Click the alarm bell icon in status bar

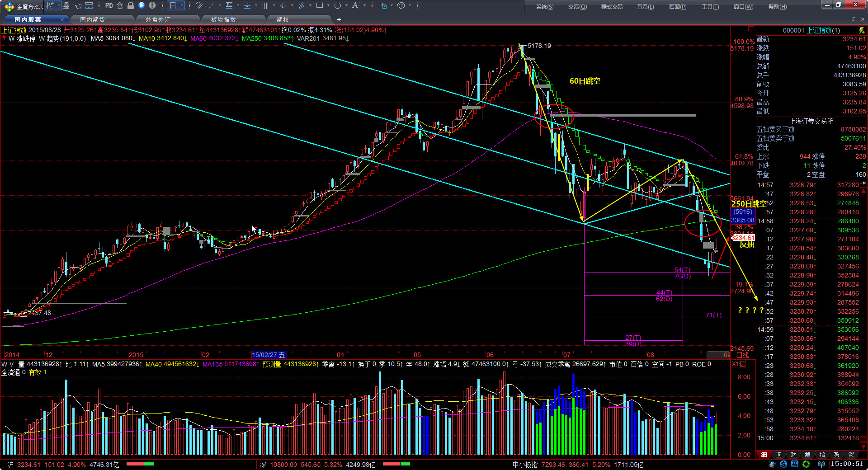click(x=773, y=464)
